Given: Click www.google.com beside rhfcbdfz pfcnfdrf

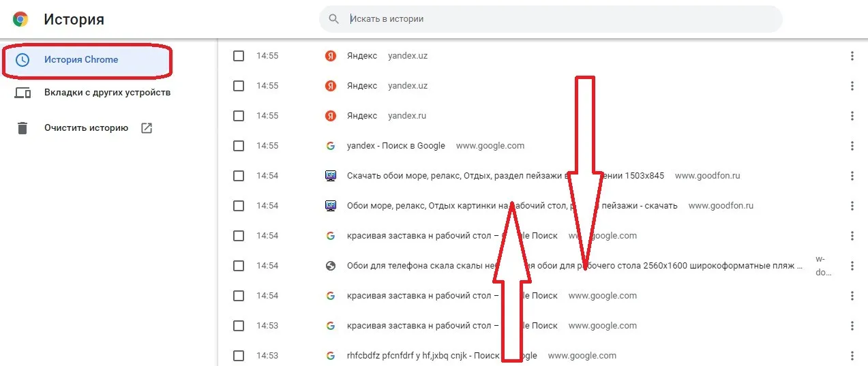Looking at the screenshot, I should 582,356.
